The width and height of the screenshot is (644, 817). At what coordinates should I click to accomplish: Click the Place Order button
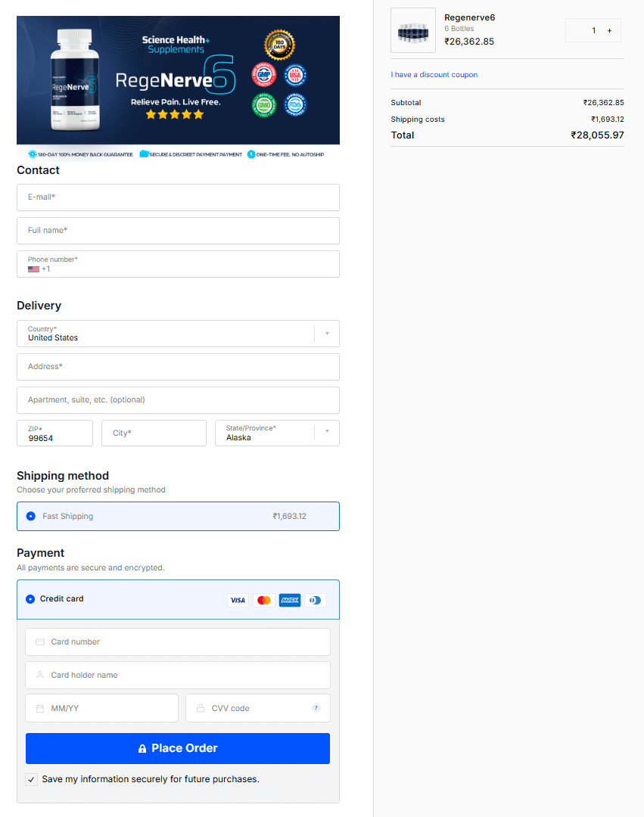point(178,747)
